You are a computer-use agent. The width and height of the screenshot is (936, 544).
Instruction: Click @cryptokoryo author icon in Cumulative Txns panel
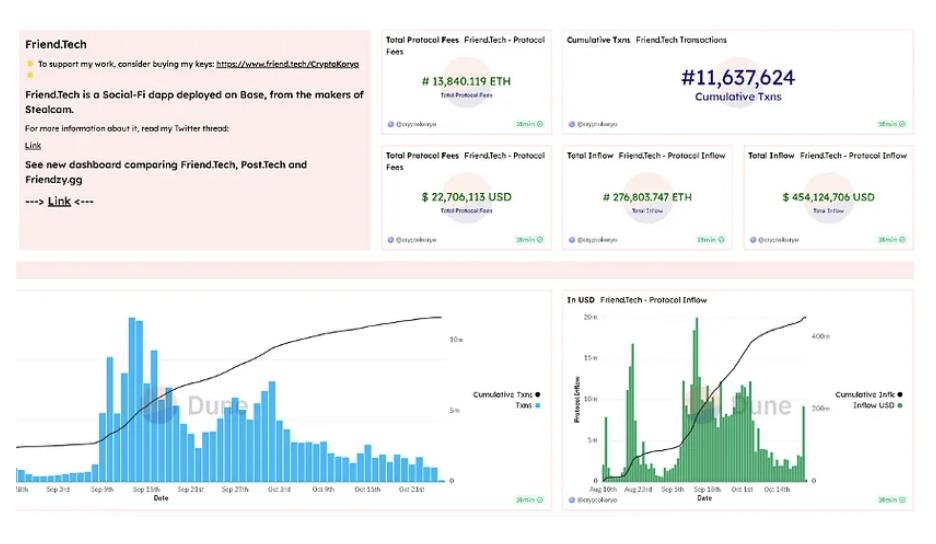click(x=571, y=125)
